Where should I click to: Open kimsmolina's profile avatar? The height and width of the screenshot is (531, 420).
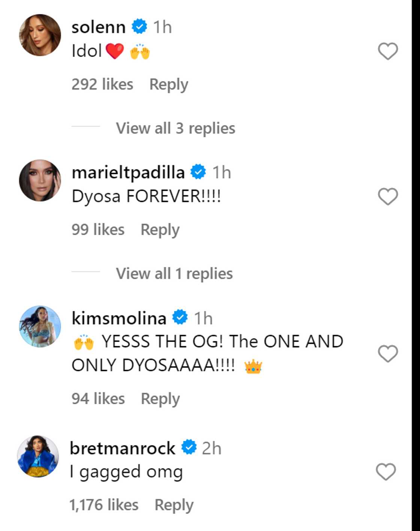click(40, 326)
